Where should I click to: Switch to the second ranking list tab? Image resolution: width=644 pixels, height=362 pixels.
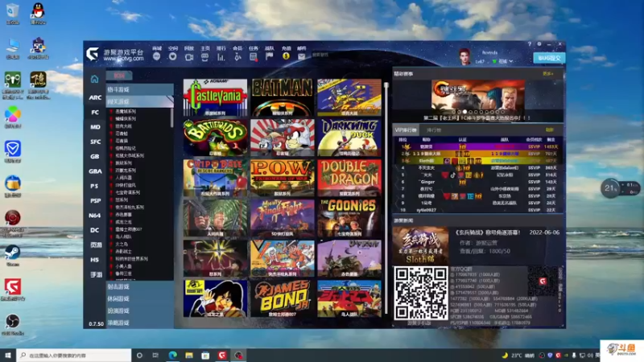coord(433,130)
